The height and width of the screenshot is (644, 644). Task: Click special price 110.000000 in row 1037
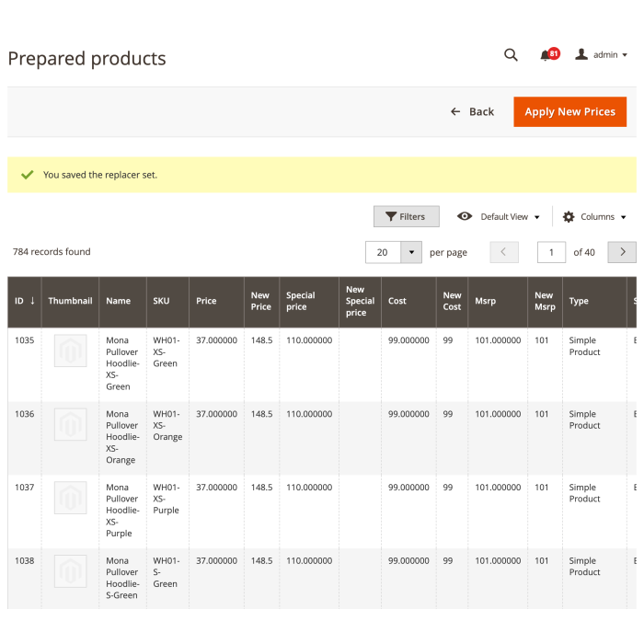click(309, 487)
